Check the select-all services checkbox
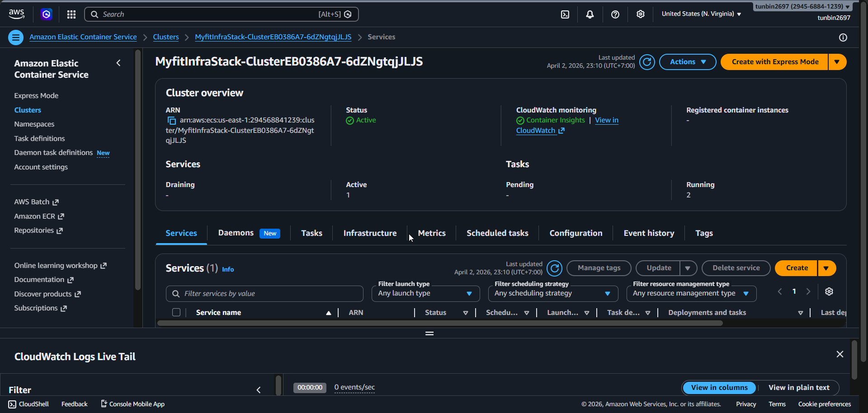 point(176,312)
